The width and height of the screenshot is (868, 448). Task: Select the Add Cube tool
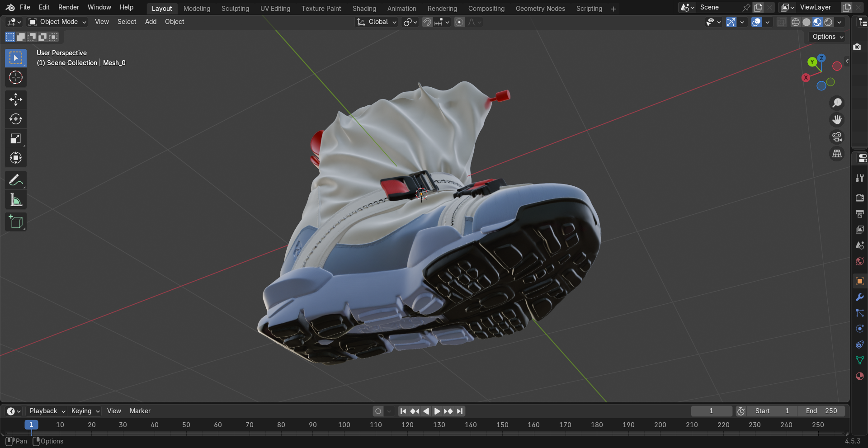click(x=15, y=222)
